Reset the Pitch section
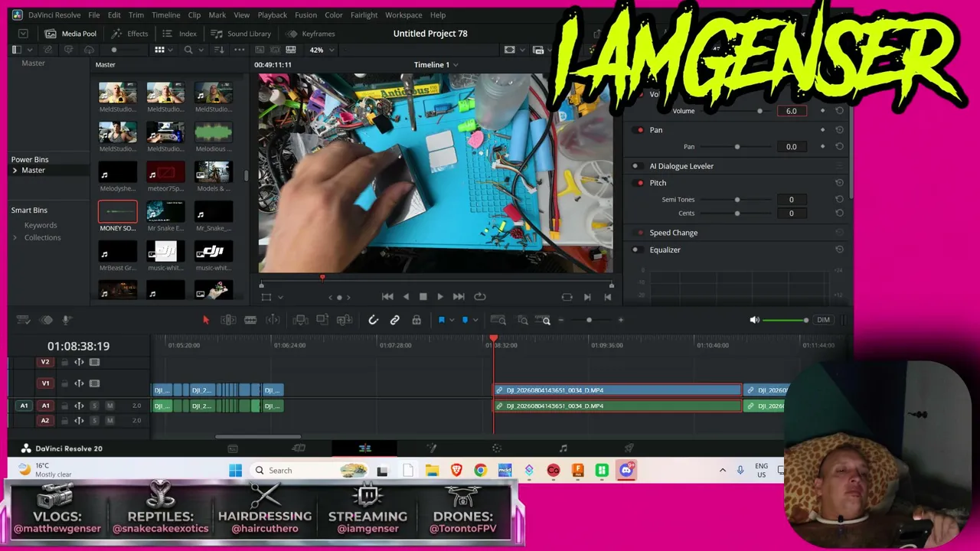The width and height of the screenshot is (980, 551). (x=839, y=183)
